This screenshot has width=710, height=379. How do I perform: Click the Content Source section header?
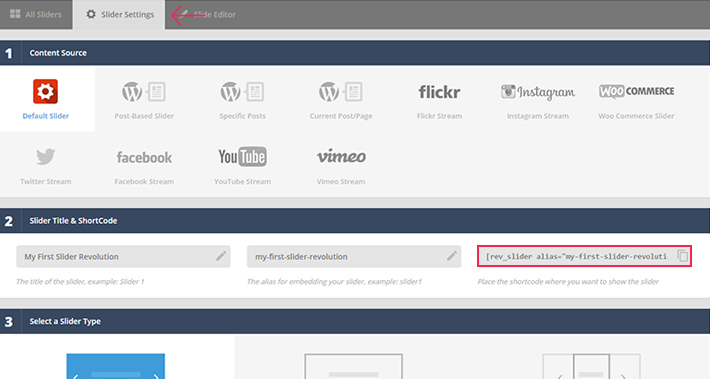(x=355, y=53)
